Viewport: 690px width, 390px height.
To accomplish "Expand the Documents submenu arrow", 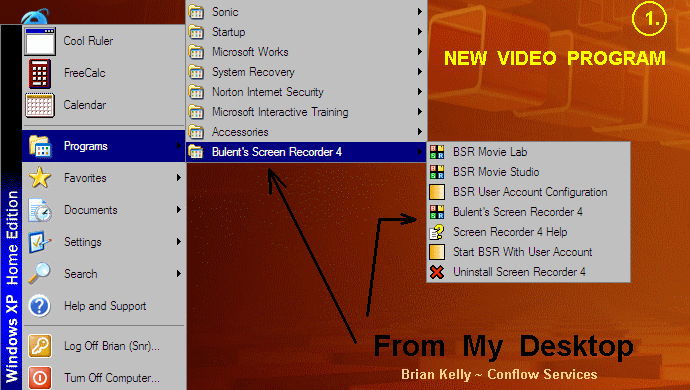I will (179, 210).
